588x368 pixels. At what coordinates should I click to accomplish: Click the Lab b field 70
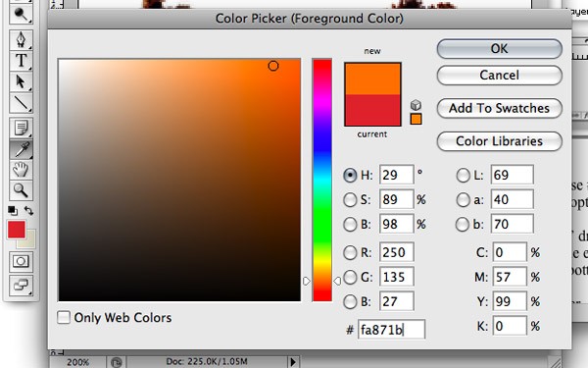click(512, 224)
